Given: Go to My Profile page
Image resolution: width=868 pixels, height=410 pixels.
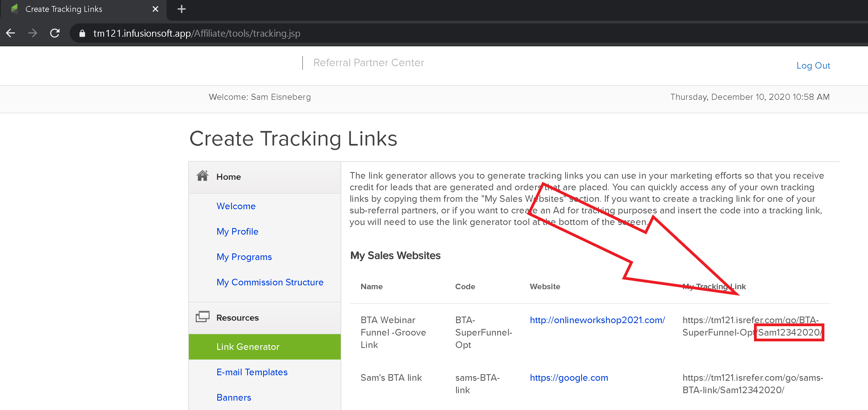Looking at the screenshot, I should tap(237, 232).
